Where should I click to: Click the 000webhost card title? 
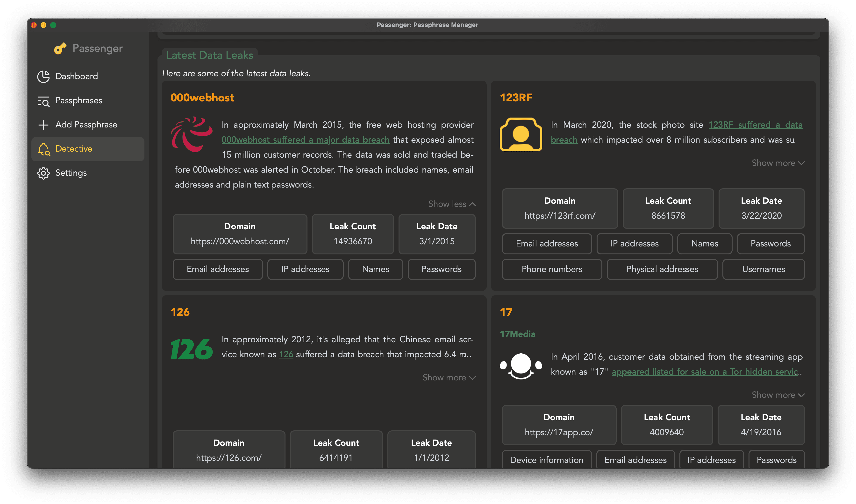(202, 98)
